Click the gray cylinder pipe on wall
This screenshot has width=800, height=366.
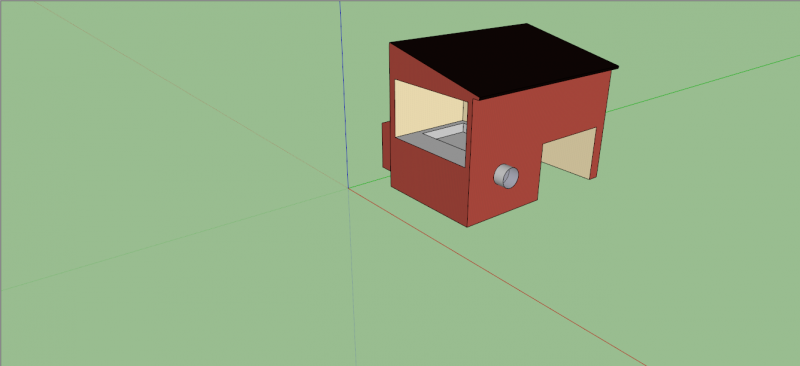tap(506, 176)
